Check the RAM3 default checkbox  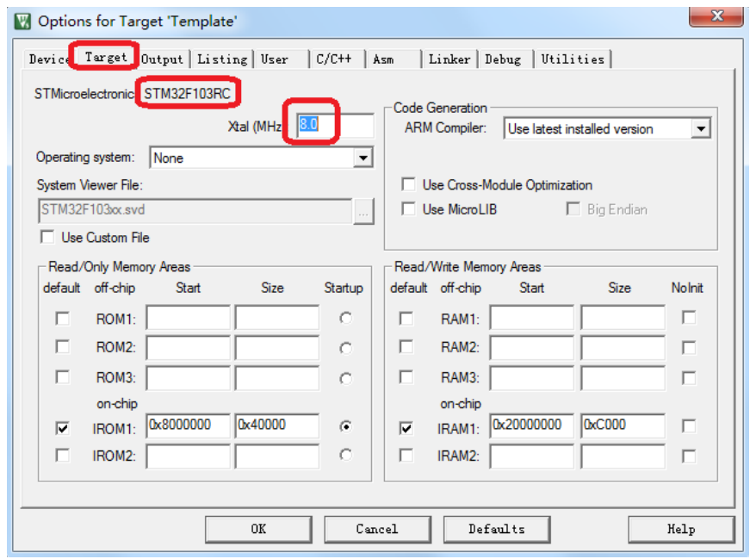coord(406,376)
